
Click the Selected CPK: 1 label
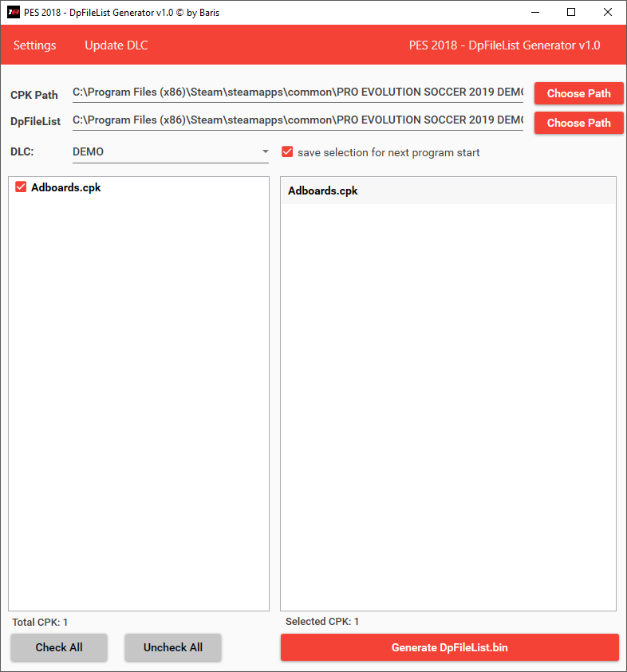(322, 622)
